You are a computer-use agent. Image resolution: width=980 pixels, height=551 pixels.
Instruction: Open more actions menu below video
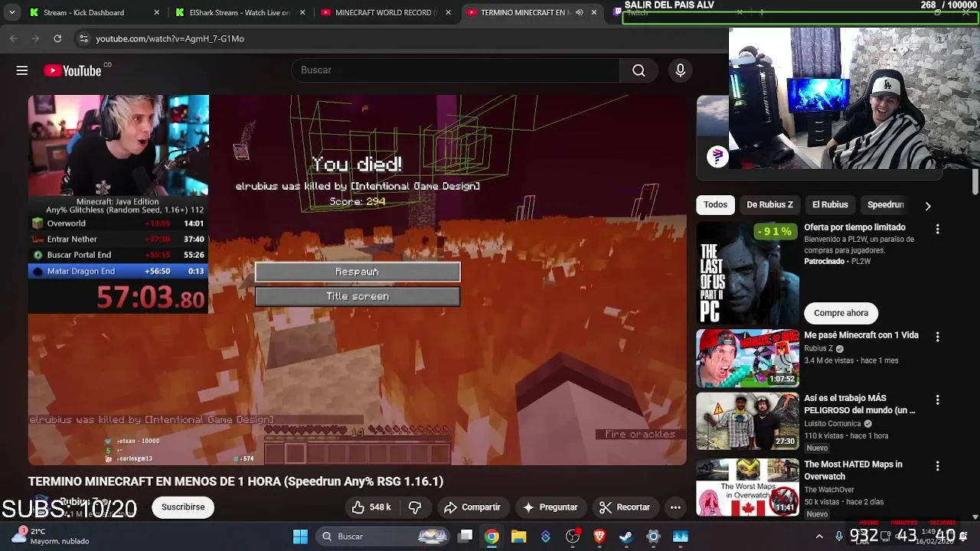pos(675,507)
